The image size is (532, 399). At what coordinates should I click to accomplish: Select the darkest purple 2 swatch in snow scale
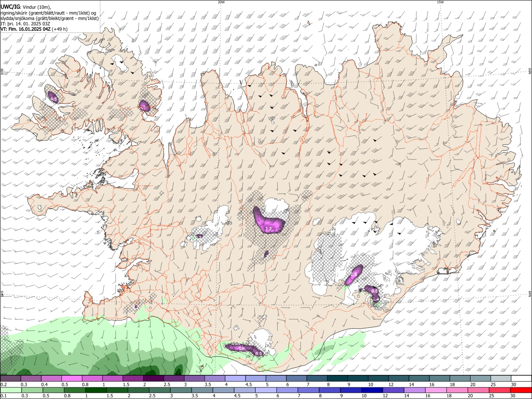153,378
